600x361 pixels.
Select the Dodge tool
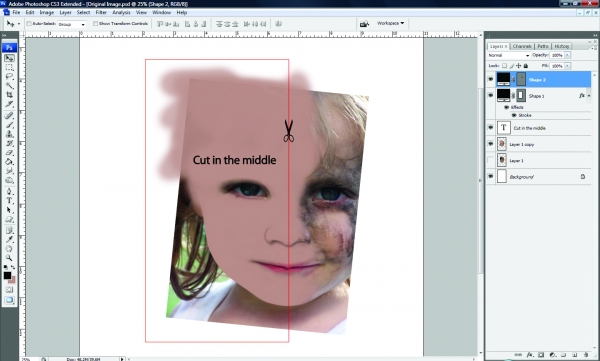pos(10,180)
